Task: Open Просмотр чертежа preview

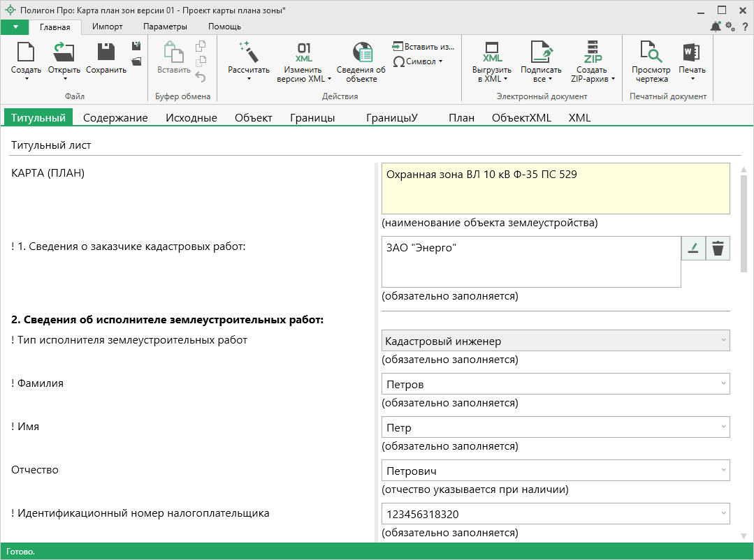Action: 651,53
